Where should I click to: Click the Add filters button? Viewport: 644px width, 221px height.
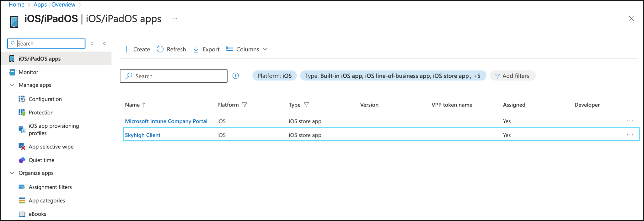(512, 76)
